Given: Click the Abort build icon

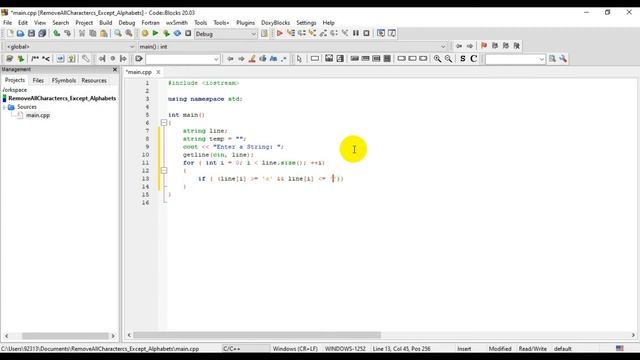Looking at the screenshot, I should click(188, 33).
